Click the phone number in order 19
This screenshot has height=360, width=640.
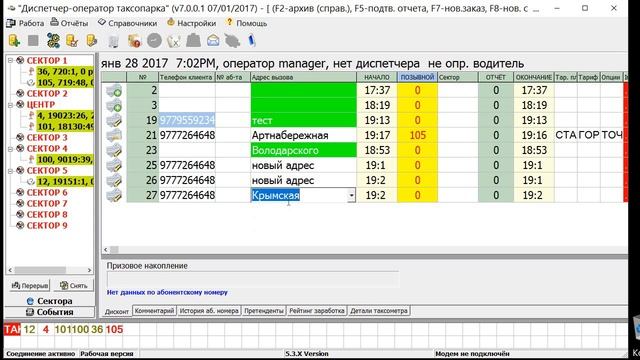pos(187,120)
